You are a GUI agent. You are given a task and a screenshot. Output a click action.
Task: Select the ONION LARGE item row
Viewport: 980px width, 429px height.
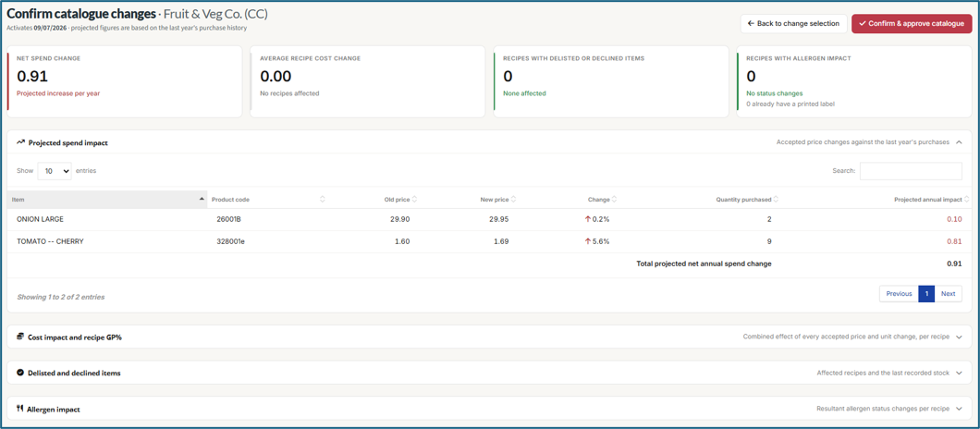[x=489, y=219]
